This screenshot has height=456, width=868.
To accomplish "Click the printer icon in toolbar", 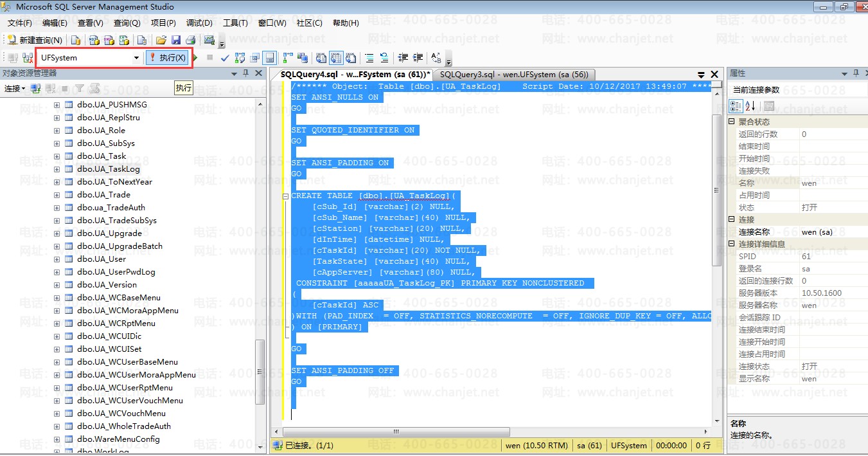I will [x=190, y=41].
